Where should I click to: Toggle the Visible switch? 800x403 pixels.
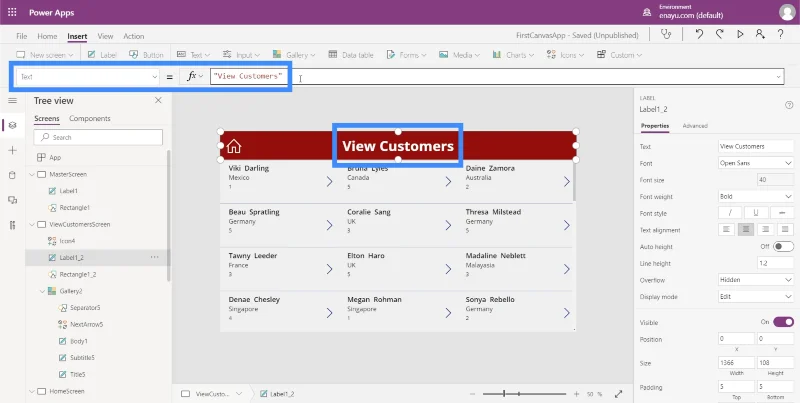pyautogui.click(x=783, y=322)
